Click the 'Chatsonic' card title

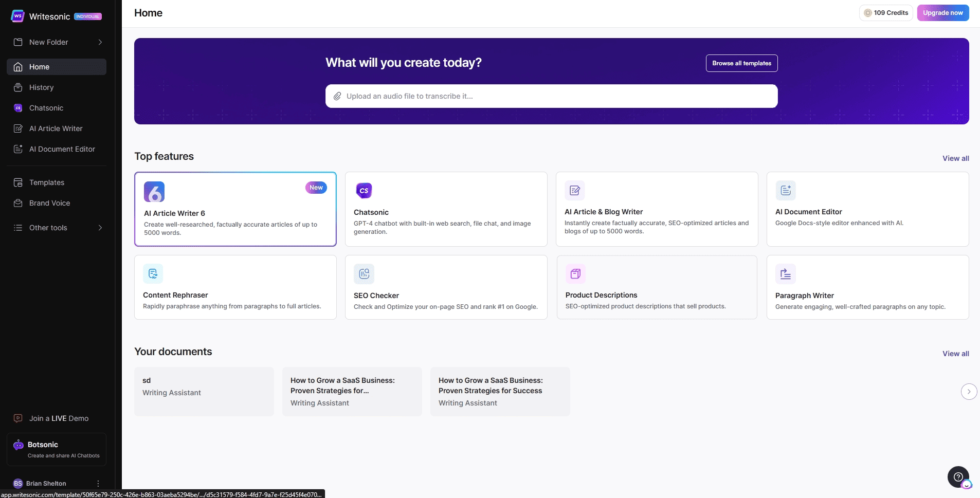coord(371,212)
